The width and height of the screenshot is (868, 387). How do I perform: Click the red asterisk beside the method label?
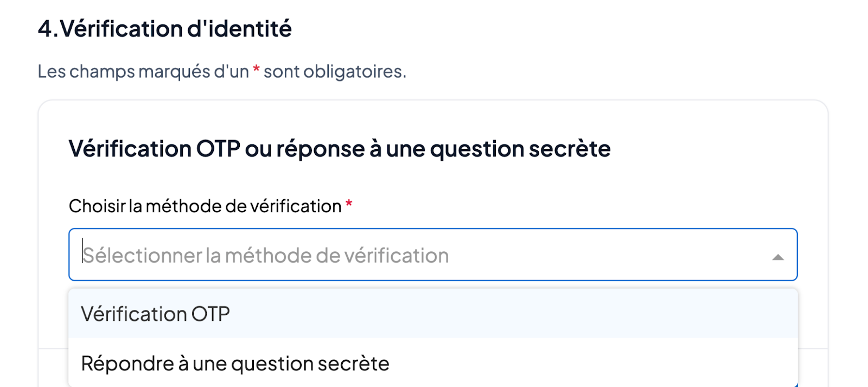point(349,205)
